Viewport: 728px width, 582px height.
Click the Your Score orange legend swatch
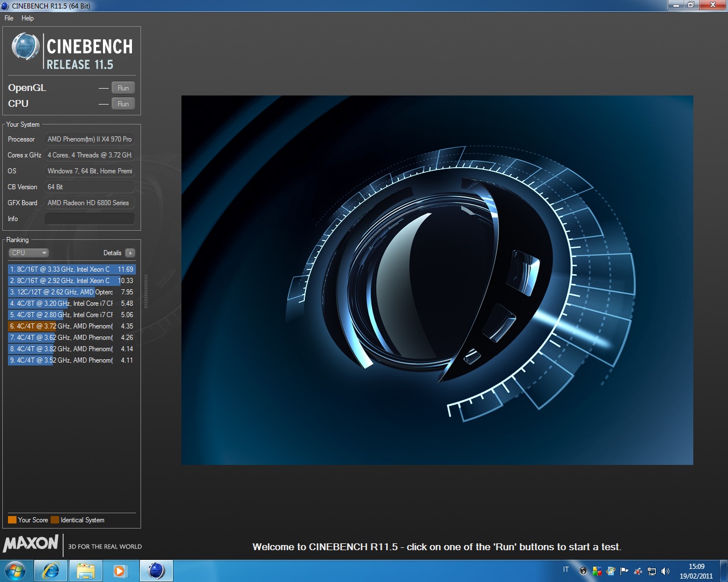12,519
